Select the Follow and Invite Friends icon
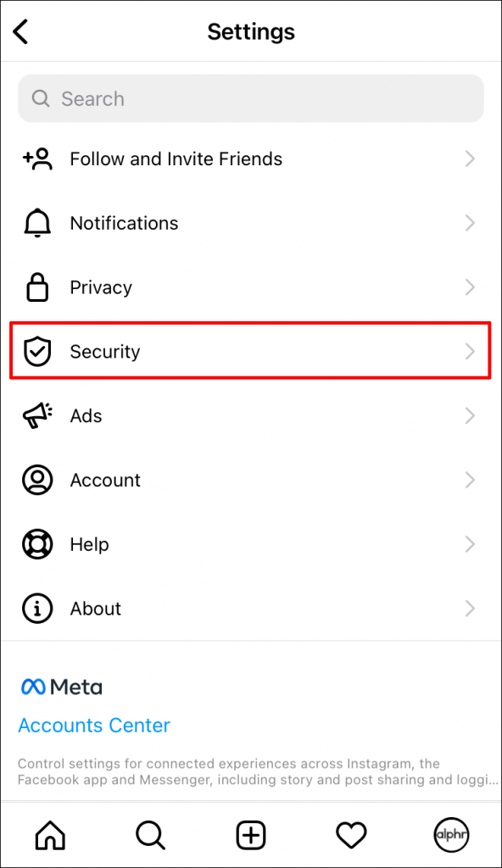The height and width of the screenshot is (868, 502). click(37, 159)
